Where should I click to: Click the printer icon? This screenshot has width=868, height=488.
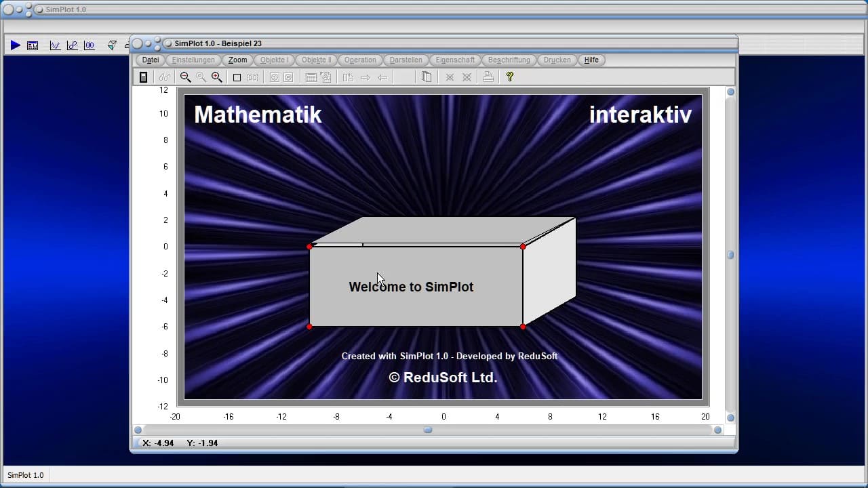click(488, 77)
